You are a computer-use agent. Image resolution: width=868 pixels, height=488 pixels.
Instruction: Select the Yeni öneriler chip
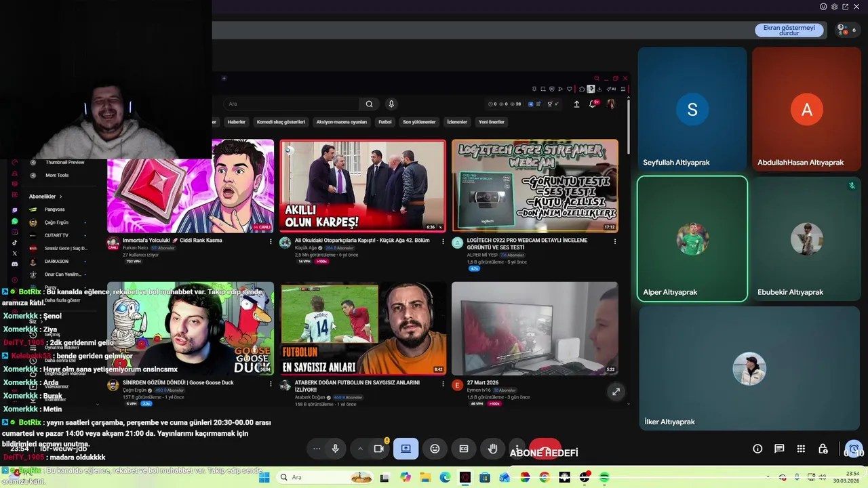[x=492, y=122]
